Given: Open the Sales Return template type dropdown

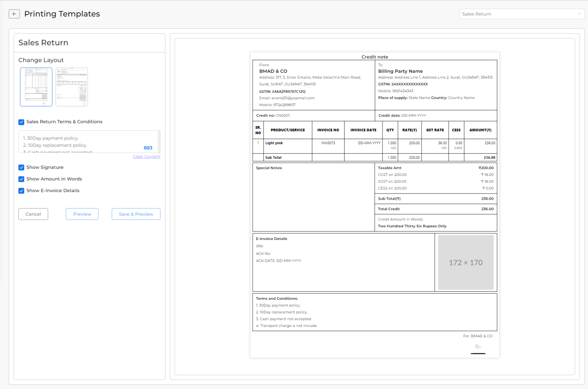Looking at the screenshot, I should (x=522, y=14).
